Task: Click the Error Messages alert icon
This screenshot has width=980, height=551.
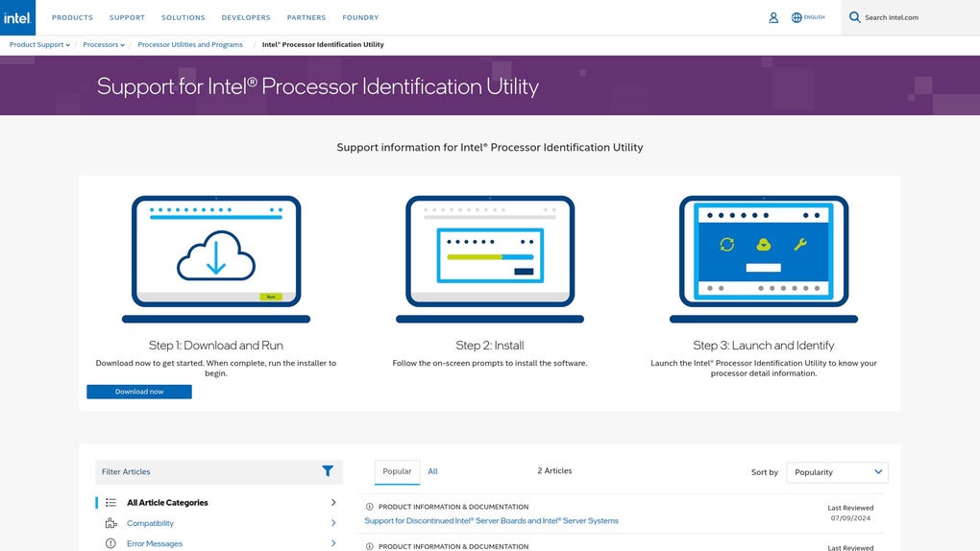Action: tap(110, 543)
